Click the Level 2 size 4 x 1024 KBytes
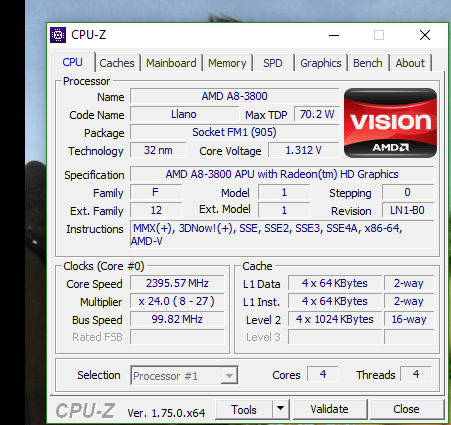The image size is (451, 425). [335, 319]
